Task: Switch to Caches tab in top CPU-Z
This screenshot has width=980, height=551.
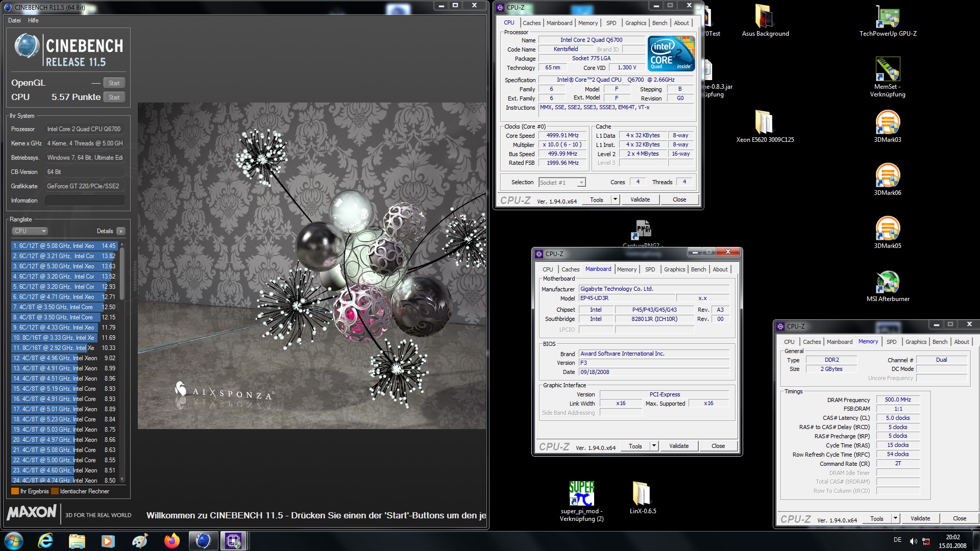Action: (531, 23)
